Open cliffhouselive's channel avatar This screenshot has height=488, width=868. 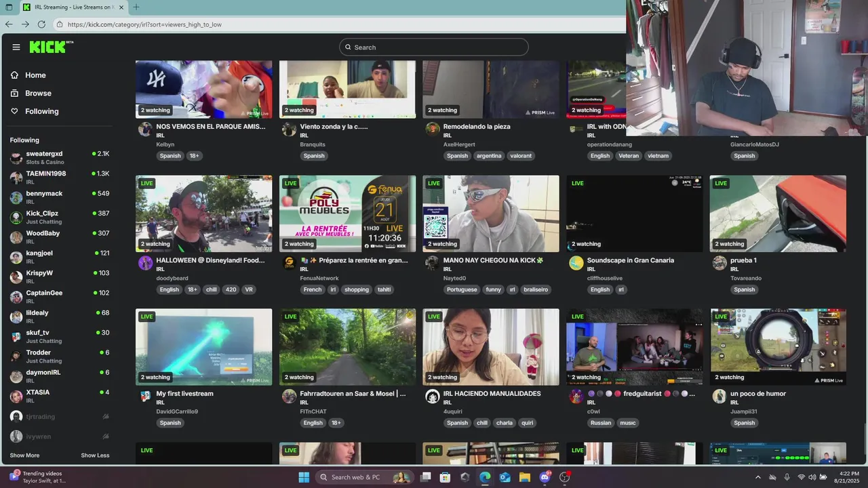[576, 263]
